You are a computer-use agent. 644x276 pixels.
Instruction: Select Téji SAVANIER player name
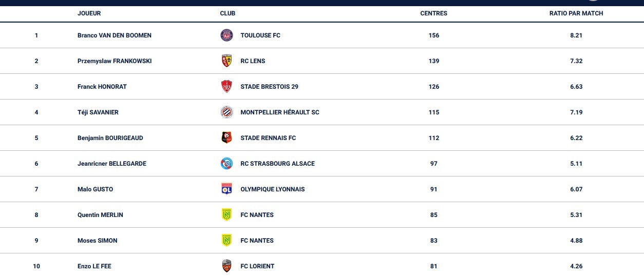(x=98, y=112)
